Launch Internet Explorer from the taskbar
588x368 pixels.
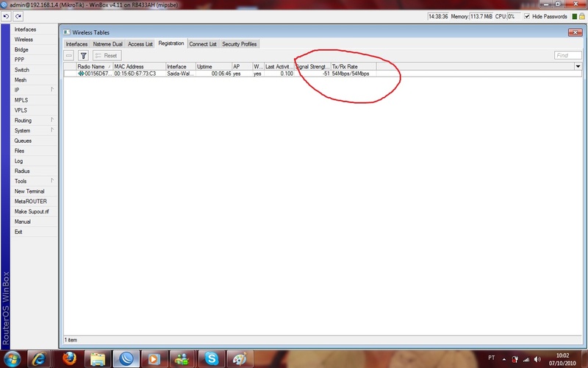[x=39, y=359]
